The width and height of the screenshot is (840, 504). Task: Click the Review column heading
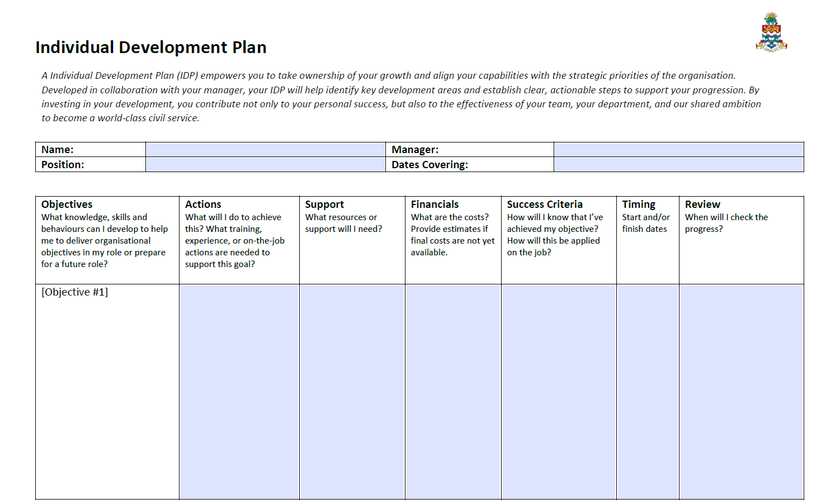pyautogui.click(x=702, y=205)
